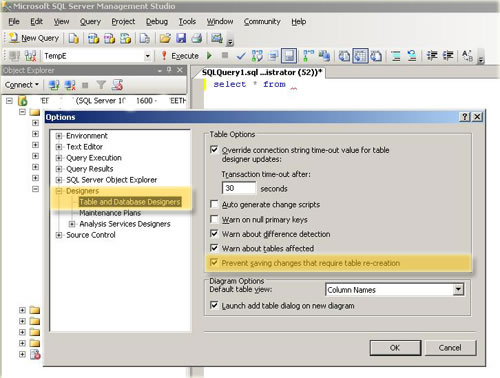Open the Default table view Column Names dropdown
Viewport: 500px width, 378px height.
tap(459, 289)
